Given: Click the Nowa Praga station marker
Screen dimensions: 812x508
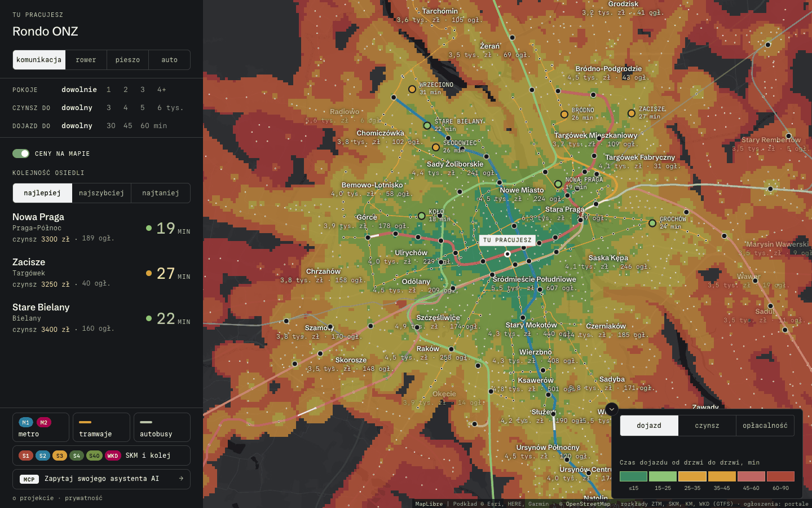Looking at the screenshot, I should [558, 183].
